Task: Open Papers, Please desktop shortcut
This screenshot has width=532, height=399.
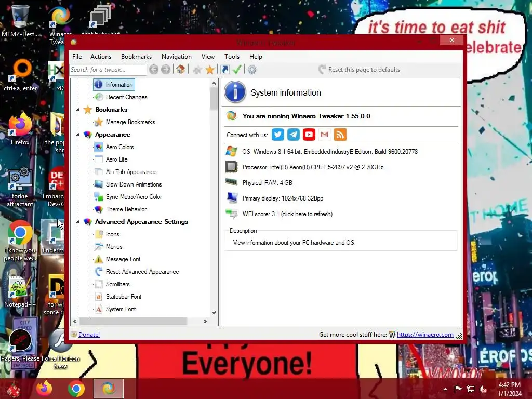Action: (20, 345)
